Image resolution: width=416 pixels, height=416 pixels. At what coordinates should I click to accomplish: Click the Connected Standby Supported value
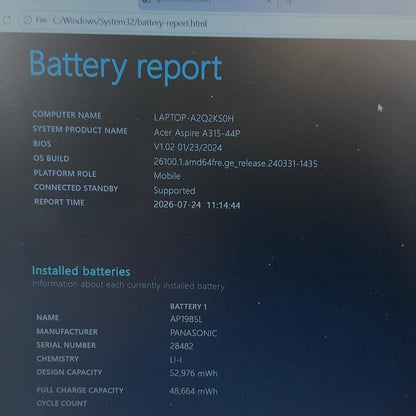[174, 191]
